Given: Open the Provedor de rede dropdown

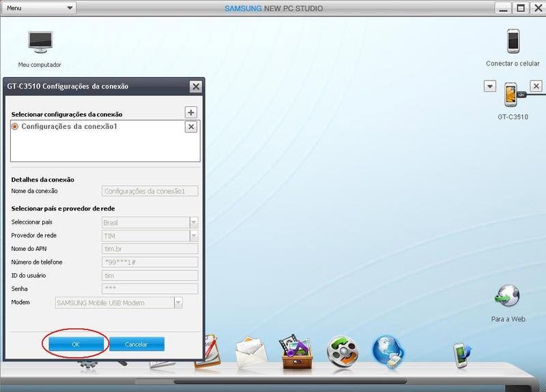Looking at the screenshot, I should [x=194, y=236].
